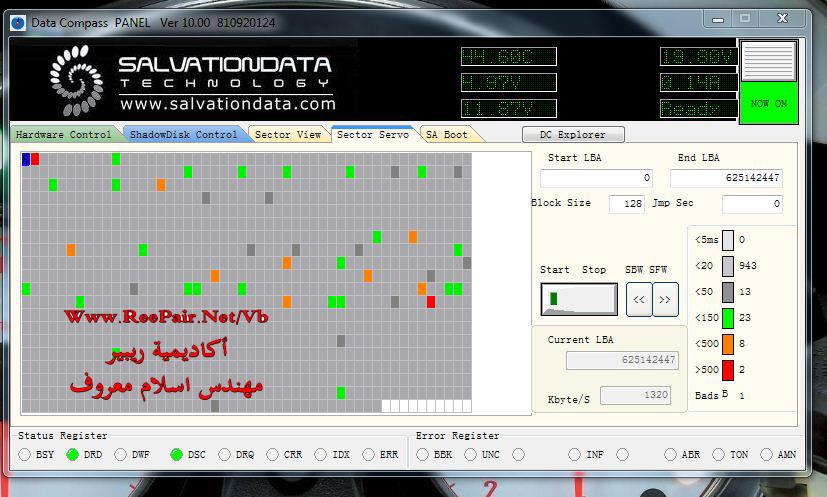The width and height of the screenshot is (827, 497).
Task: Click the SFW forward arrow button
Action: pyautogui.click(x=665, y=298)
